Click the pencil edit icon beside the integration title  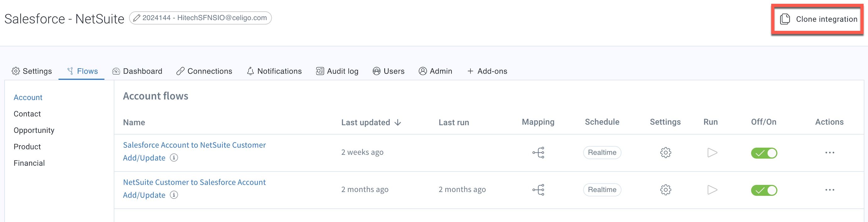(x=136, y=18)
